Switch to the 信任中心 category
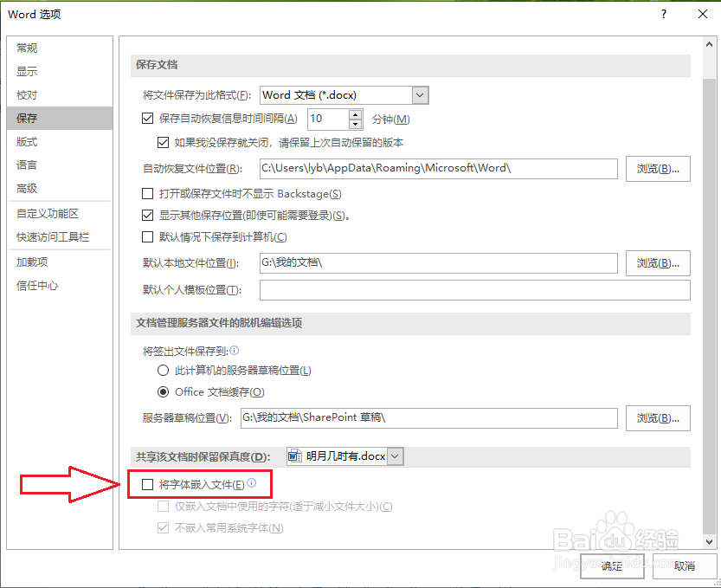This screenshot has height=588, width=721. [35, 286]
